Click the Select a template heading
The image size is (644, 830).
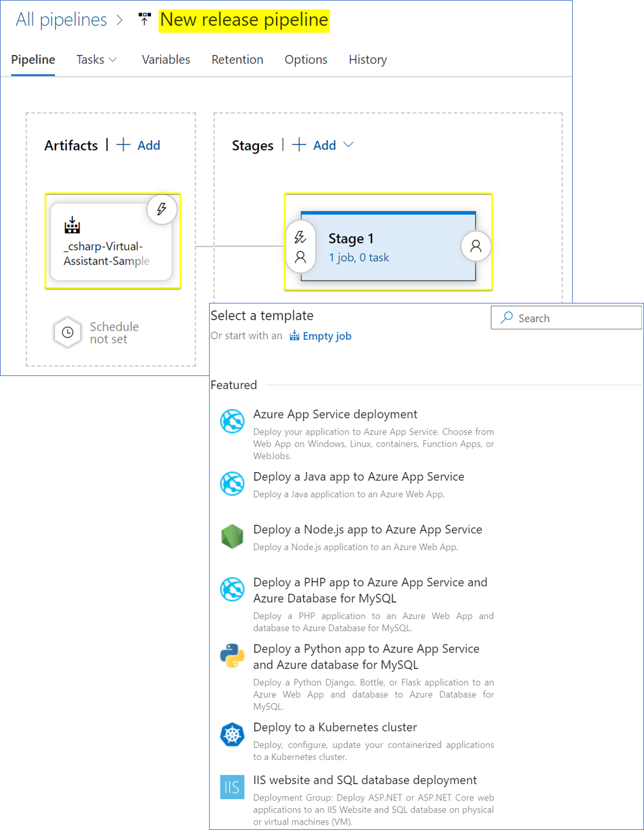[262, 316]
